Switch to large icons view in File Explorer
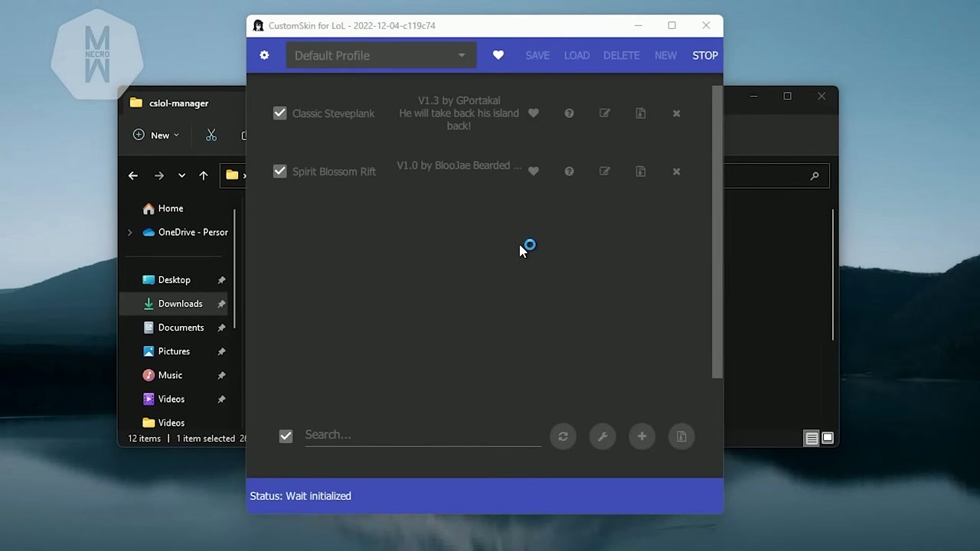The width and height of the screenshot is (980, 551). 828,439
